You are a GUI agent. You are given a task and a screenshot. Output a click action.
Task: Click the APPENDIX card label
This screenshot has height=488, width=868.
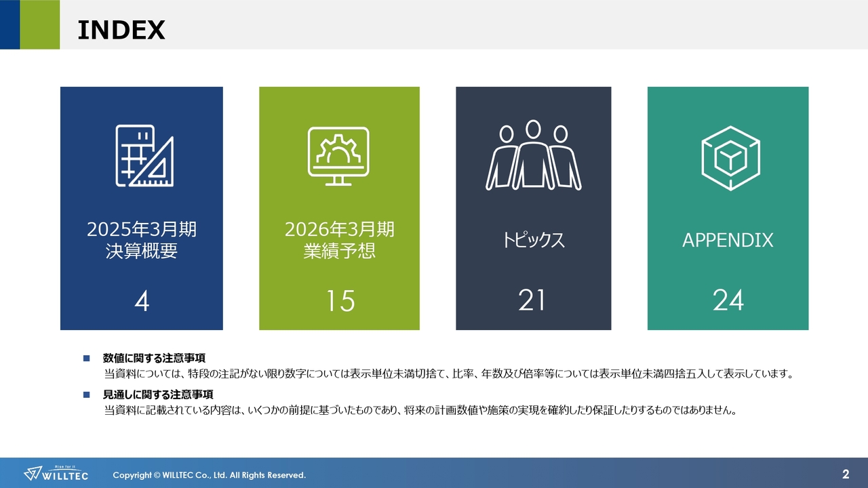pos(728,239)
